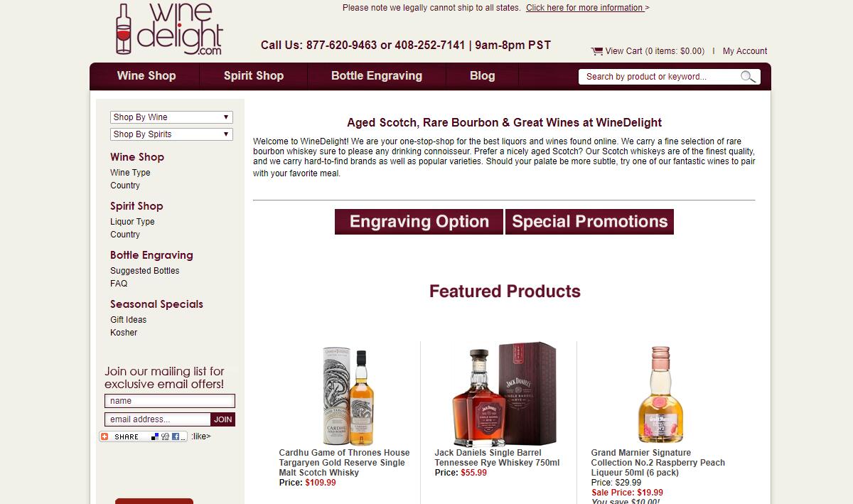This screenshot has width=853, height=504.
Task: Open the Spirit Shop tab
Action: click(x=254, y=76)
